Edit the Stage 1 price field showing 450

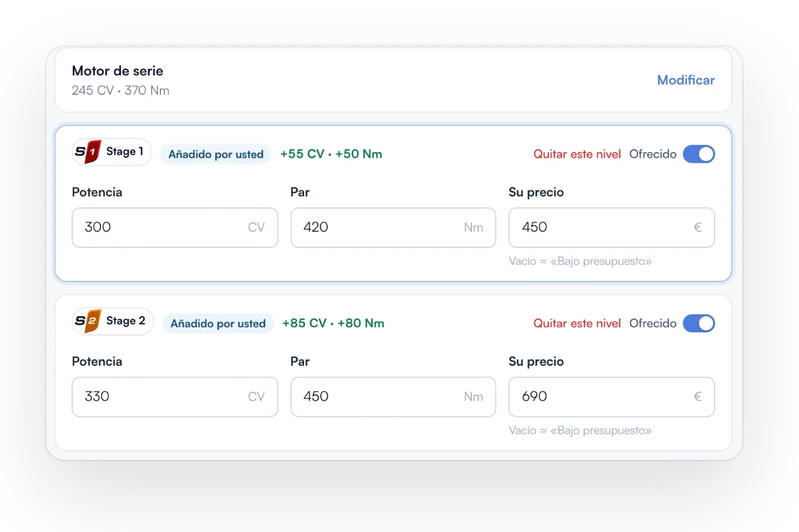(611, 227)
